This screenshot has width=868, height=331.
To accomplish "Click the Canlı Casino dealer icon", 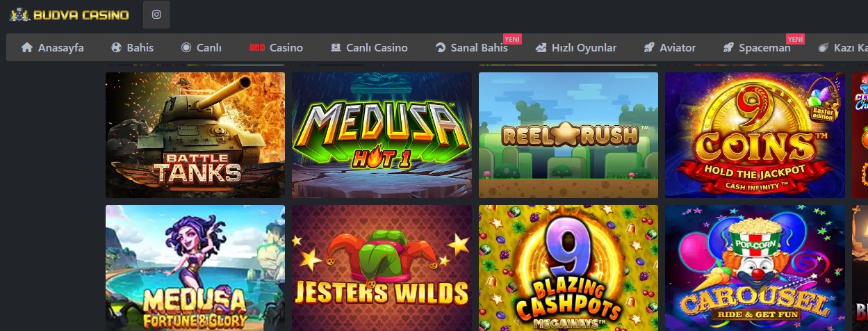I will click(336, 48).
